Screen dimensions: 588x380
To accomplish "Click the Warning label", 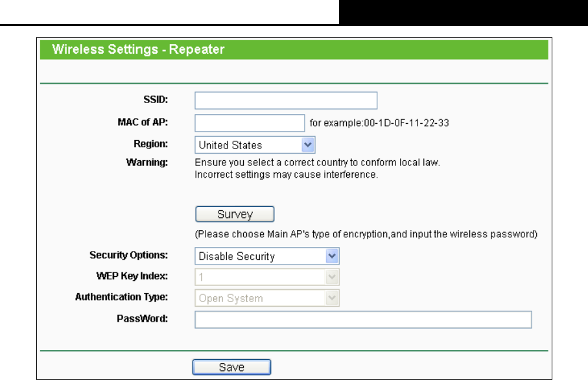I will tap(147, 162).
